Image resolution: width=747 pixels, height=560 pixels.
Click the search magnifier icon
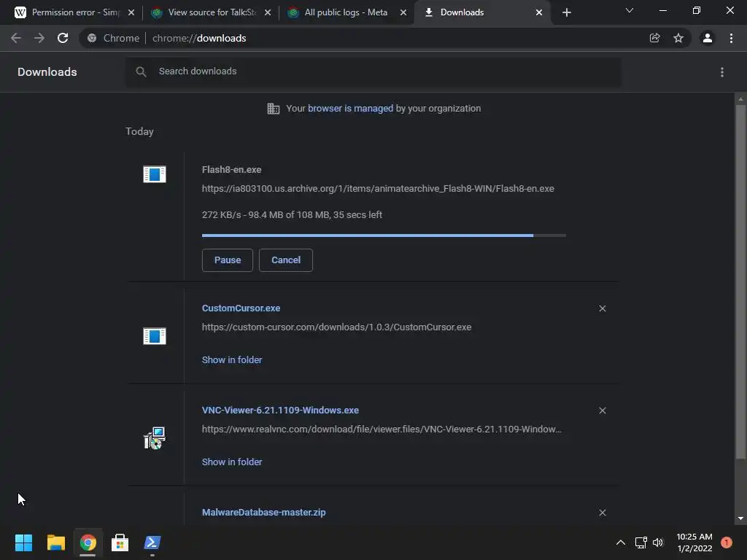tap(141, 72)
